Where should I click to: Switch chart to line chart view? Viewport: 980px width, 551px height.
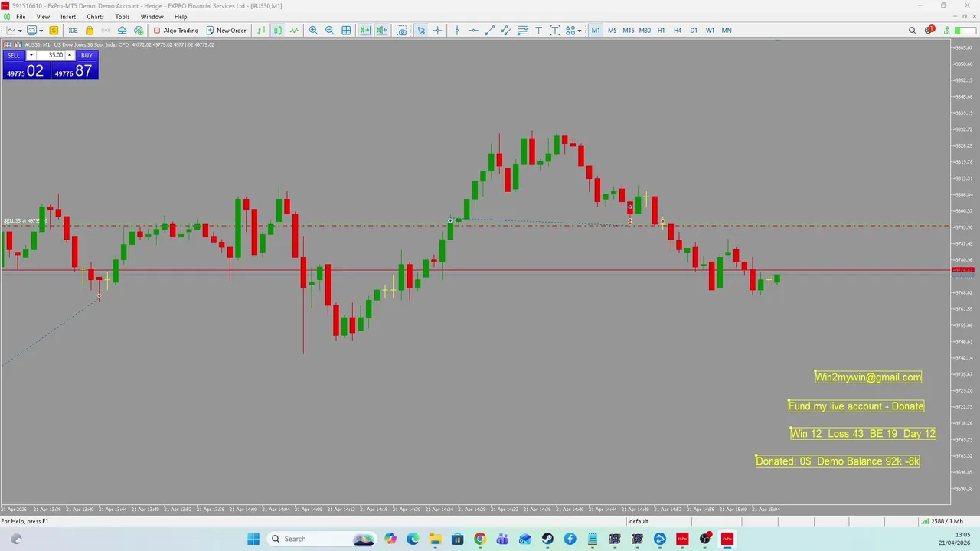tap(294, 31)
